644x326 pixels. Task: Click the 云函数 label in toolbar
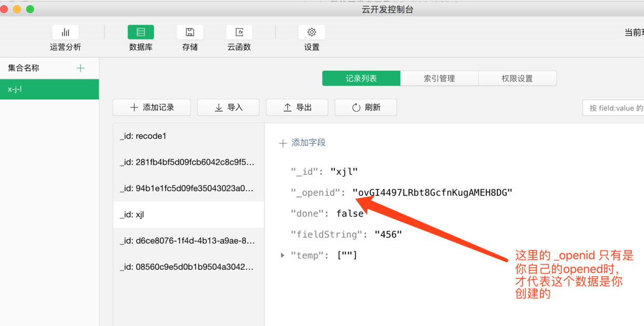tap(239, 47)
